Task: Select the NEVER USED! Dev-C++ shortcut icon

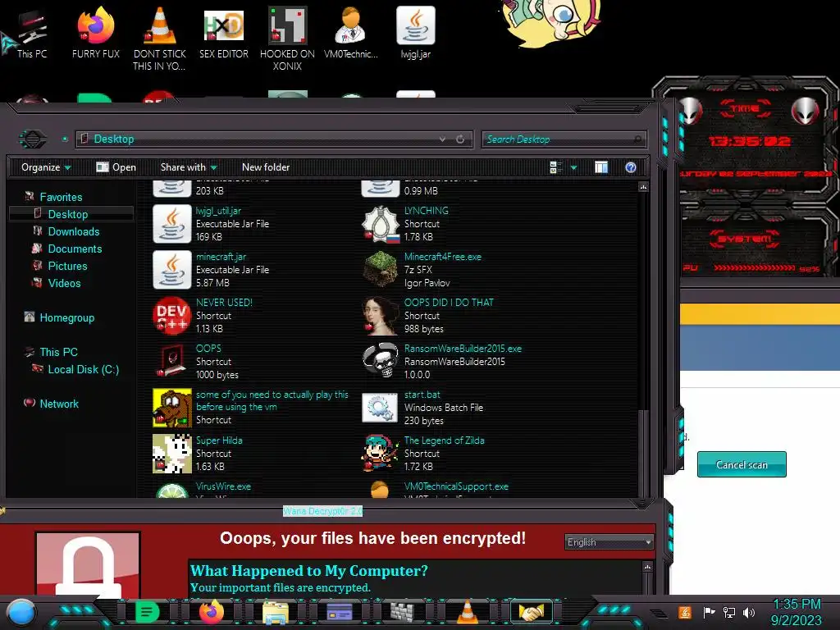Action: pos(172,316)
